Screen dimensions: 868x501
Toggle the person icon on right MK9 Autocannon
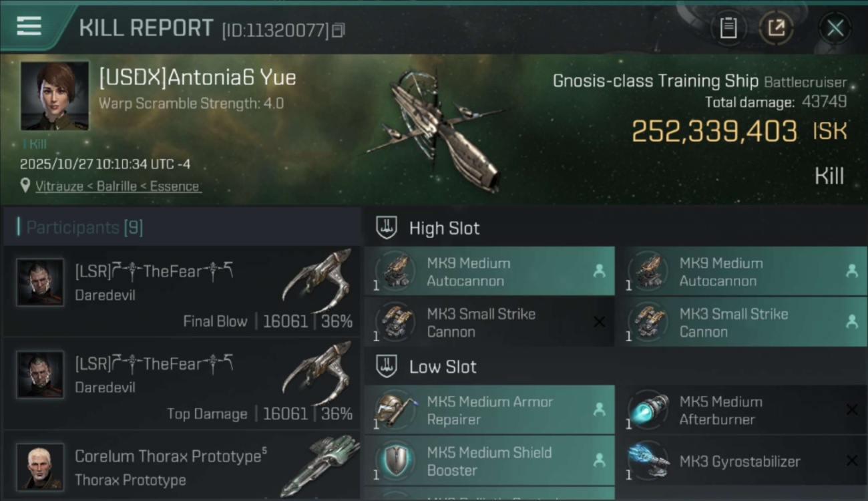[851, 271]
